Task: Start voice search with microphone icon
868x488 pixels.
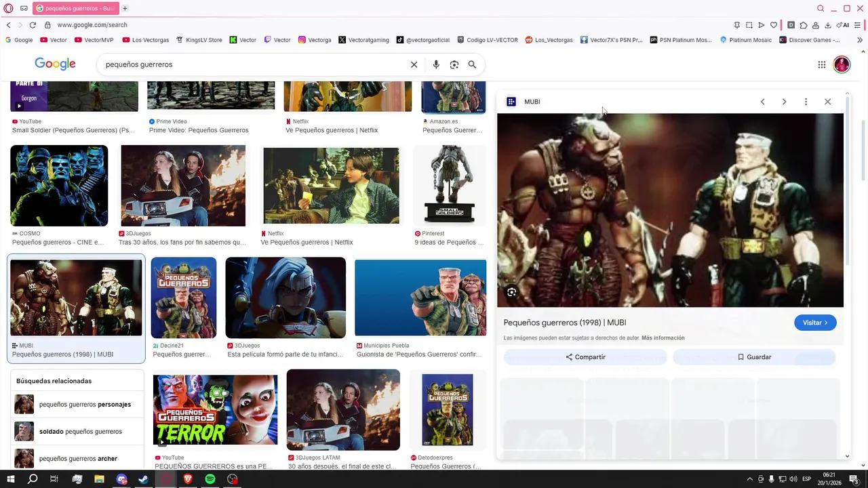Action: [436, 64]
